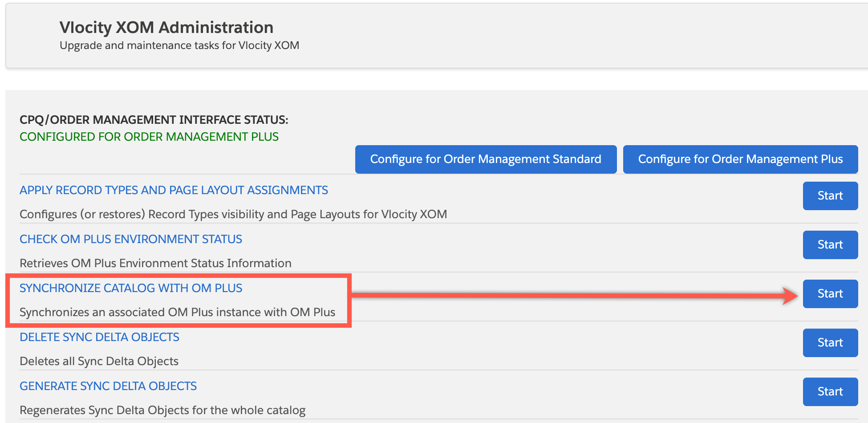Start Synchronize Catalog with OM Plus
The width and height of the screenshot is (868, 423).
point(830,294)
